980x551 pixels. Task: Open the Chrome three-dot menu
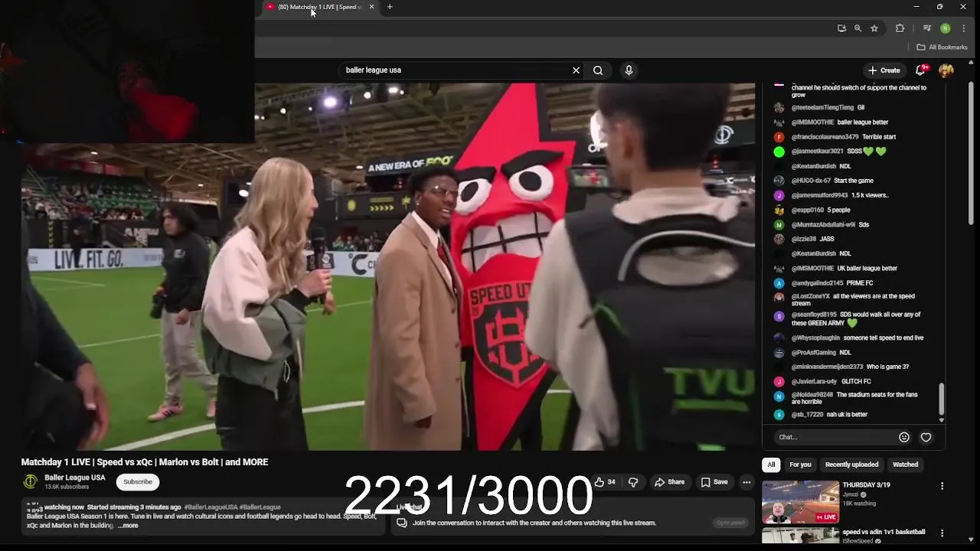tap(964, 28)
